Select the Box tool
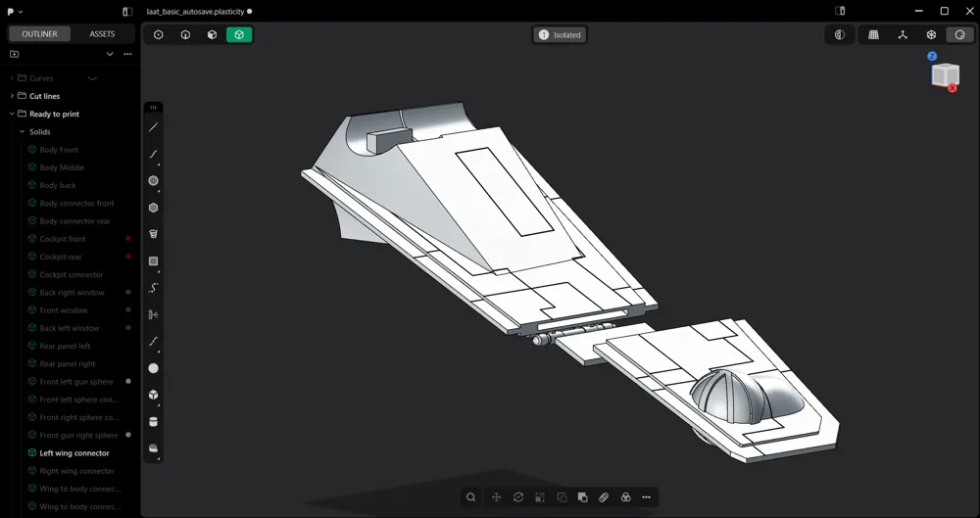 tap(153, 395)
